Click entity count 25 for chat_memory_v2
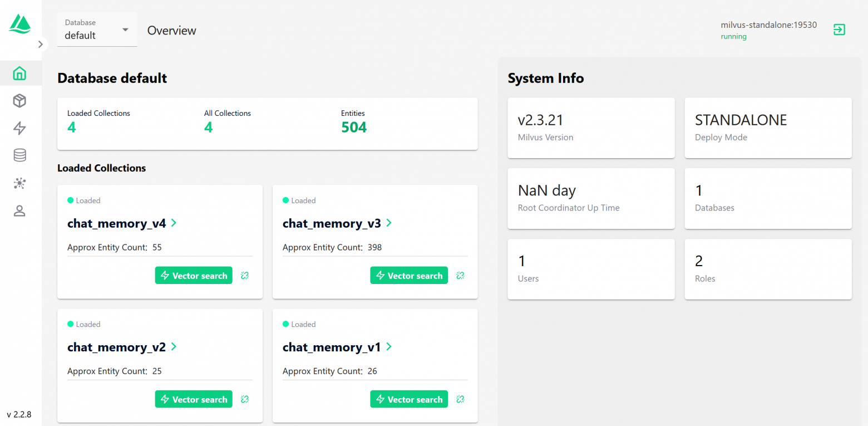The height and width of the screenshot is (426, 868). coord(157,371)
